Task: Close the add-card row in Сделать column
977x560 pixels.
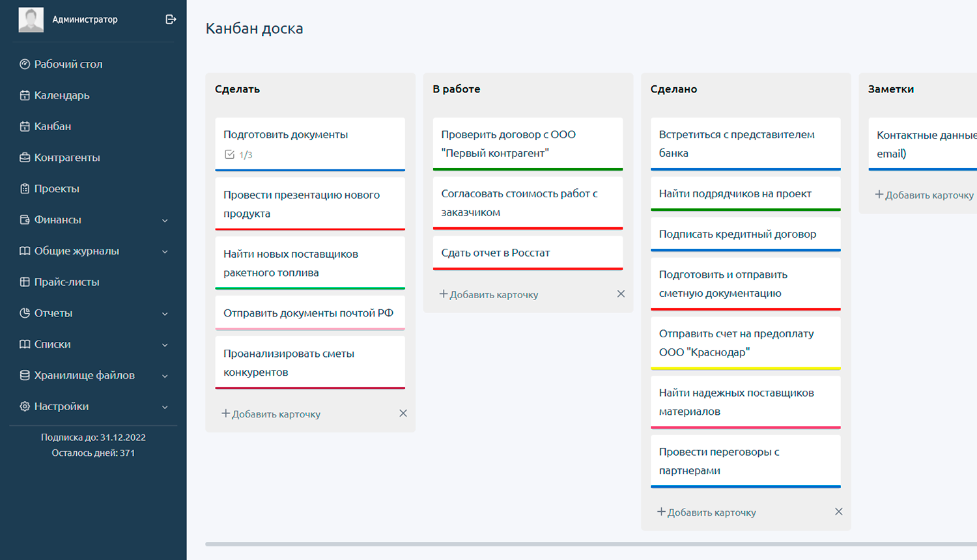Action: click(x=403, y=413)
